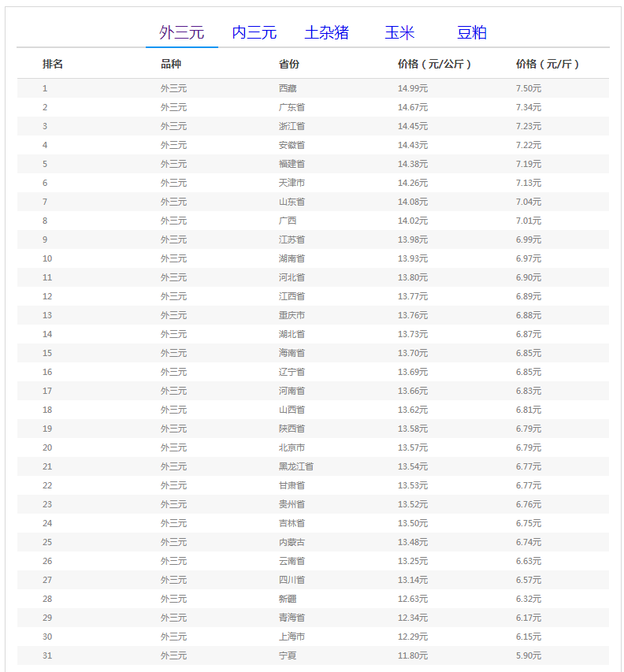This screenshot has height=672, width=624.
Task: Click the 排名 column header
Action: click(53, 64)
